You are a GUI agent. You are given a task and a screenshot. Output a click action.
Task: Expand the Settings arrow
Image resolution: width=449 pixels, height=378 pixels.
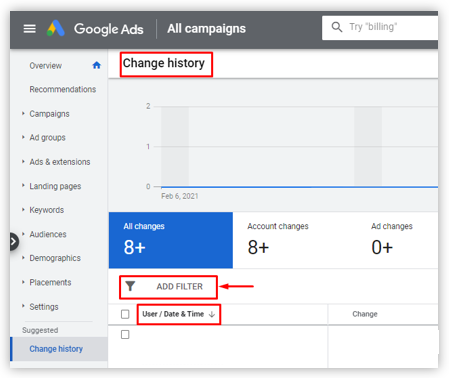(23, 306)
